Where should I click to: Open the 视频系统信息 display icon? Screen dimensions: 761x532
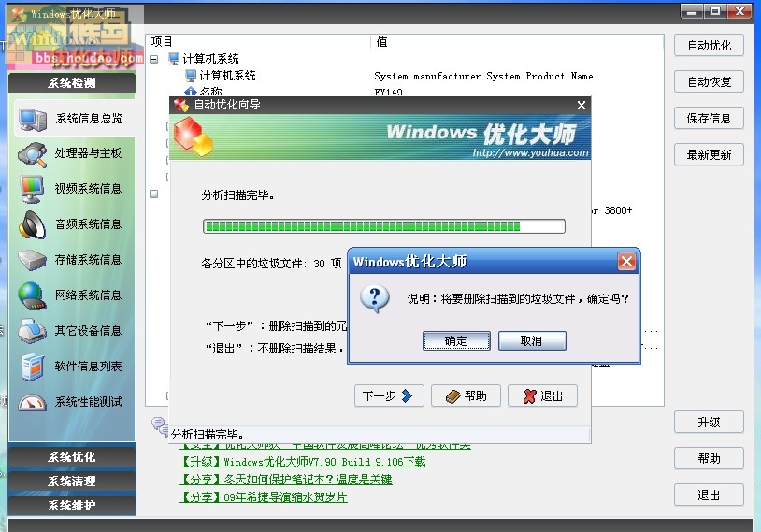point(32,189)
